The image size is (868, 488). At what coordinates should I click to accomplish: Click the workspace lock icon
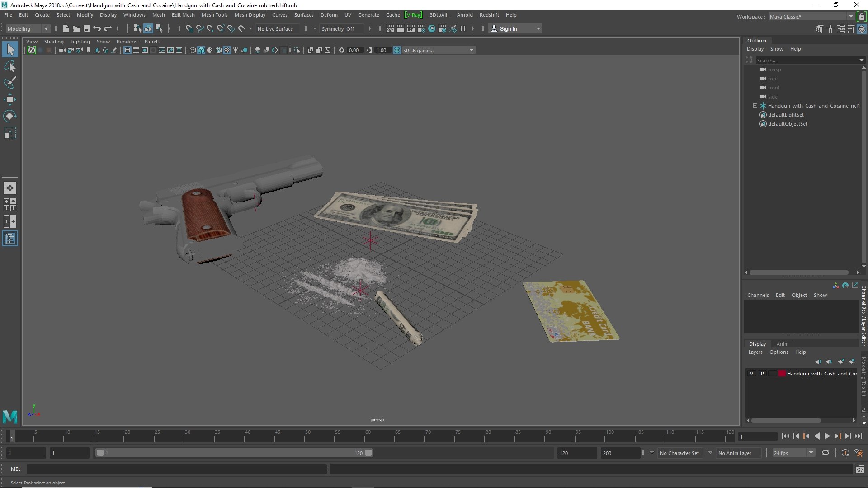click(x=862, y=17)
